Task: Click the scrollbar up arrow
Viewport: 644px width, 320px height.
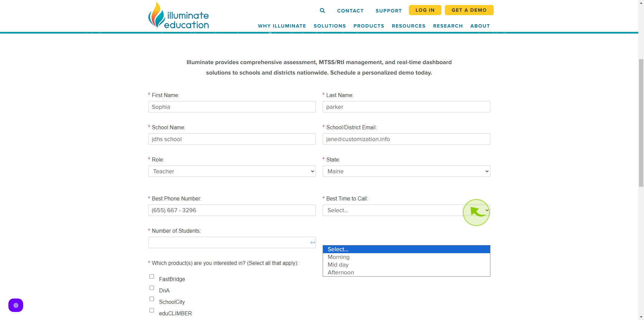Action: coord(641,3)
